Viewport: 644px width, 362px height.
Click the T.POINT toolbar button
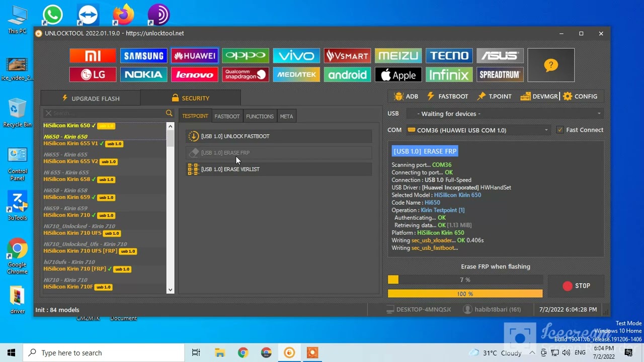[495, 97]
